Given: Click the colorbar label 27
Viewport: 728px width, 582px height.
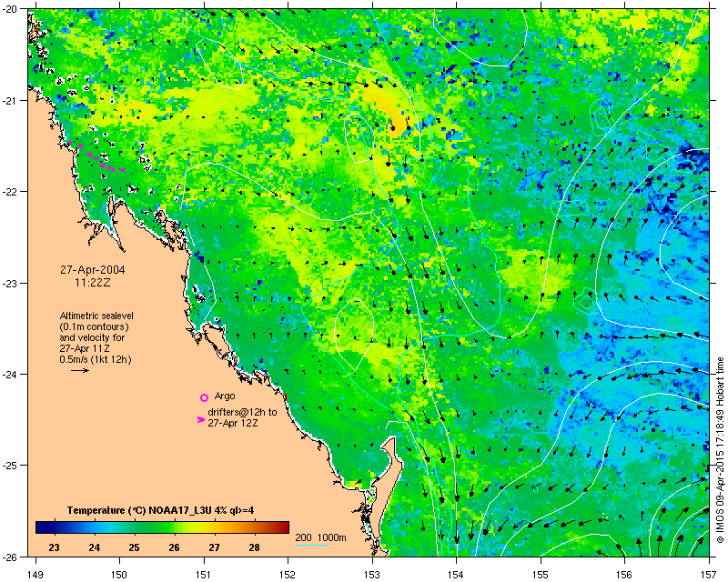Looking at the screenshot, I should (214, 547).
